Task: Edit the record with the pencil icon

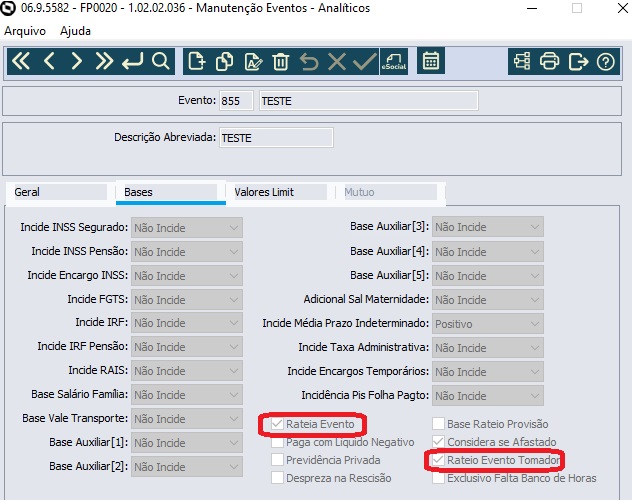Action: point(254,62)
